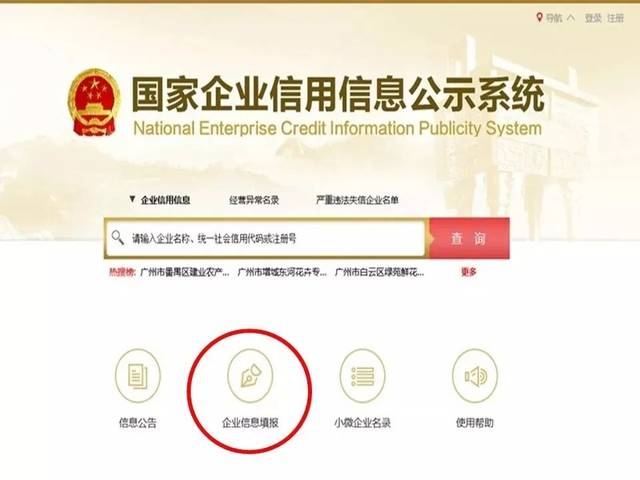Open the 小微企业名录 list icon
Viewport: 640px width, 480px height.
[x=362, y=376]
